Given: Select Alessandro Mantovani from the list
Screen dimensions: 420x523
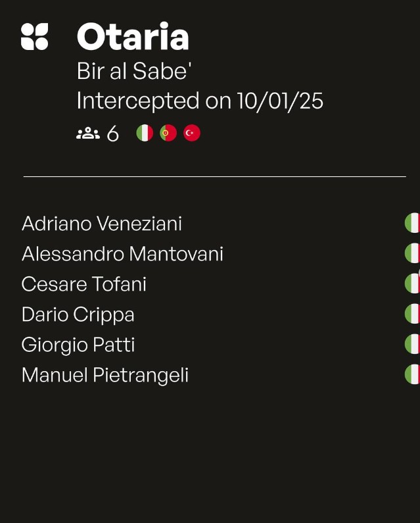Looking at the screenshot, I should [x=122, y=254].
